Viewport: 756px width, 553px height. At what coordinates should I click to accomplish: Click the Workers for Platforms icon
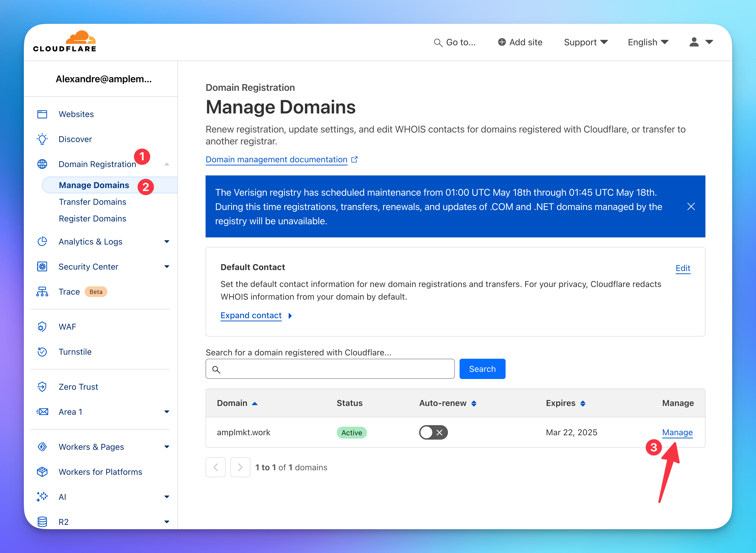[42, 472]
